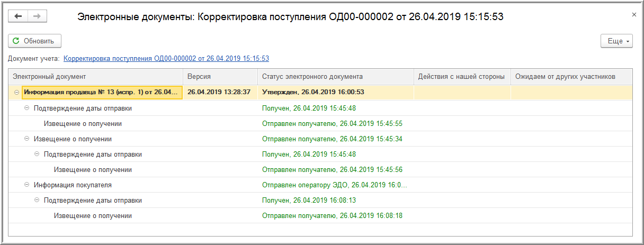Image resolution: width=644 pixels, height=245 pixels.
Task: Click the Версия column header
Action: coord(219,77)
